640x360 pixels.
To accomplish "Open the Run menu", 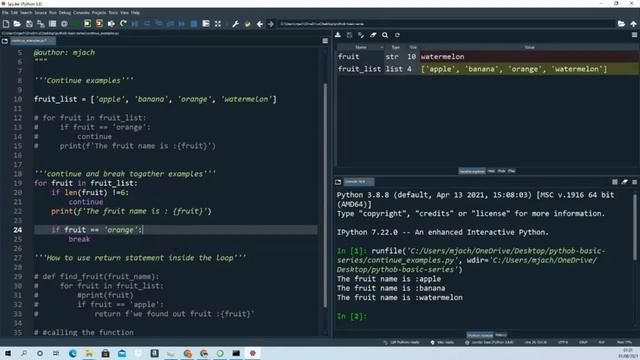I will pyautogui.click(x=53, y=13).
